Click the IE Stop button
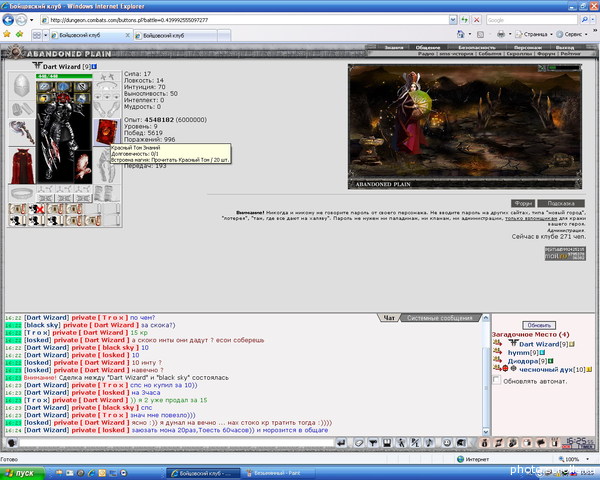 point(476,20)
